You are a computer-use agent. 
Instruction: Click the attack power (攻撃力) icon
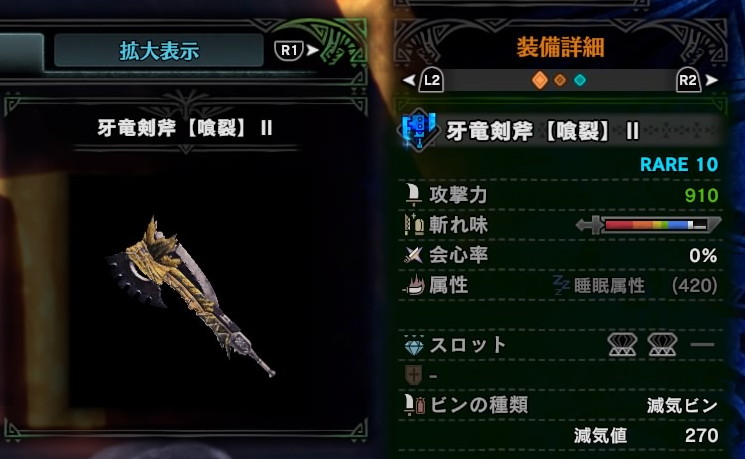click(x=414, y=194)
